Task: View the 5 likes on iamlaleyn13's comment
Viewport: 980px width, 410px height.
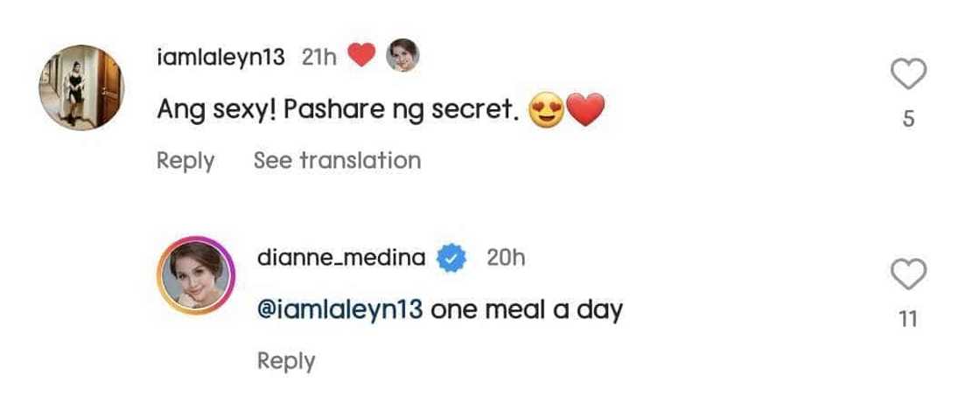Action: [x=908, y=119]
